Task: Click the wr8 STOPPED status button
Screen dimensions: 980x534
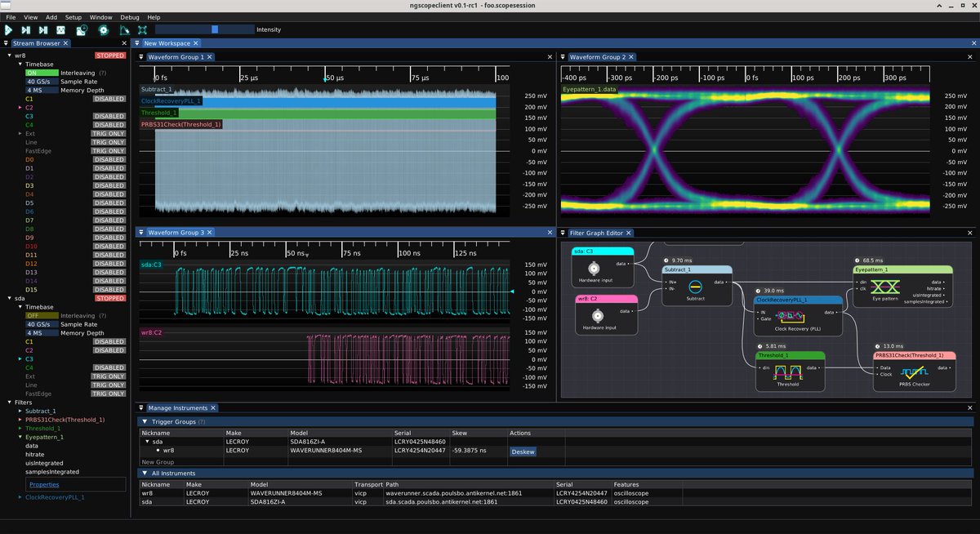Action: [x=111, y=56]
